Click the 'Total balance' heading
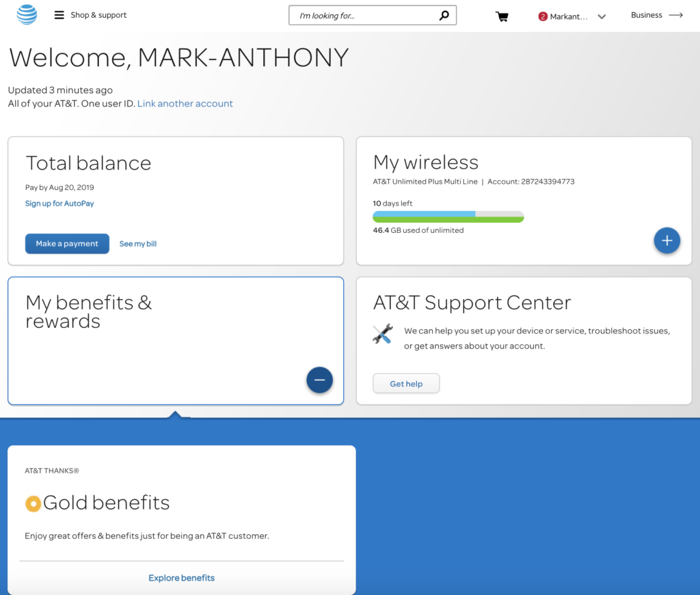The image size is (700, 595). coord(88,163)
